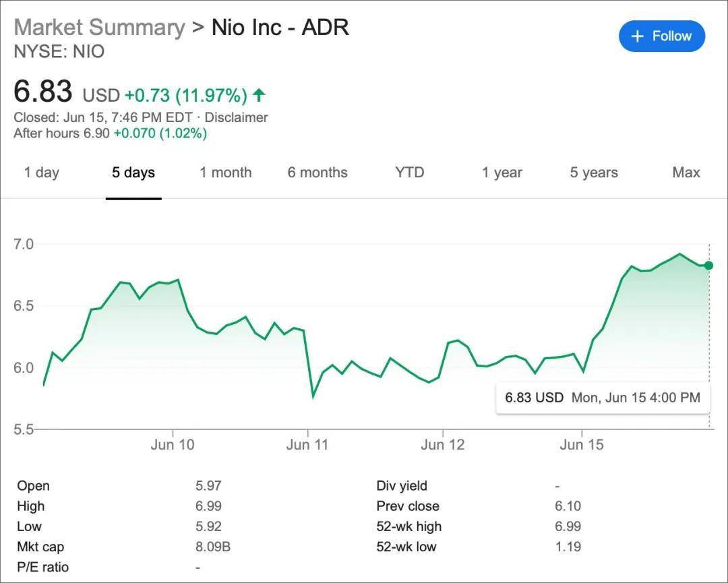Click the Jun 11 date axis label
This screenshot has width=728, height=583.
pos(307,445)
